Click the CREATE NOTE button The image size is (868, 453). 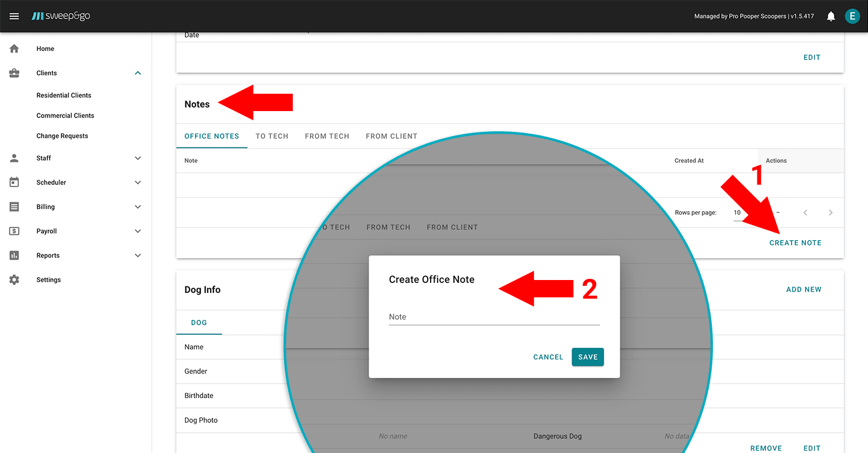(795, 242)
